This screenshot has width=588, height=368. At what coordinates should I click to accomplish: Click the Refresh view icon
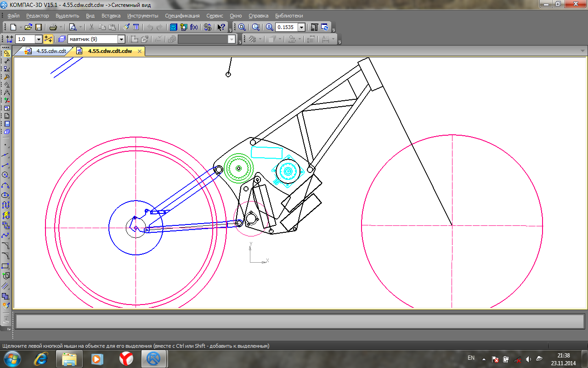(x=325, y=27)
